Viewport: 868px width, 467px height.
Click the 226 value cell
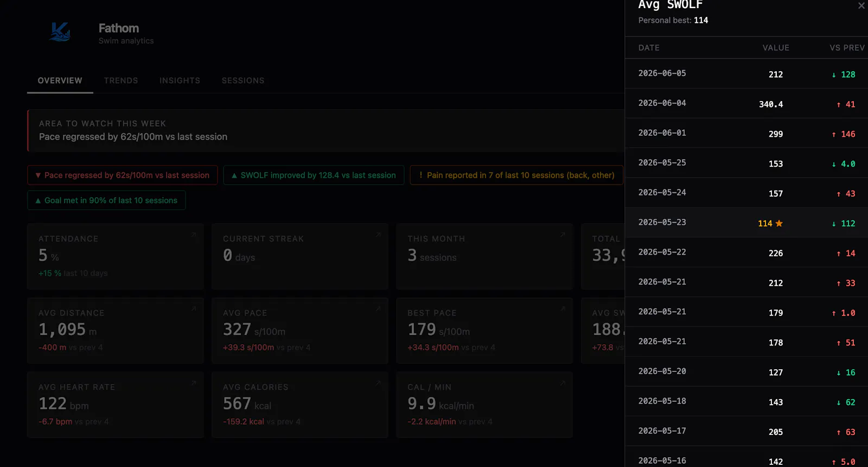point(776,254)
